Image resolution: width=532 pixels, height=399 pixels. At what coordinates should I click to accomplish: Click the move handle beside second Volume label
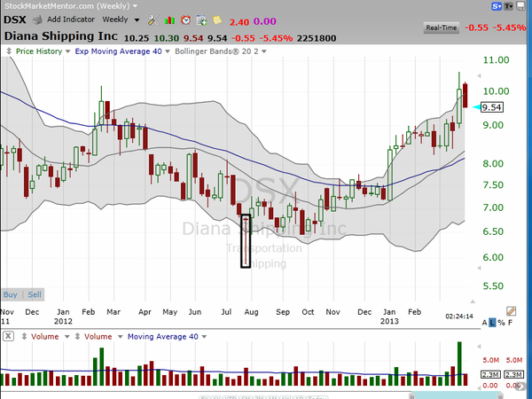(78, 337)
